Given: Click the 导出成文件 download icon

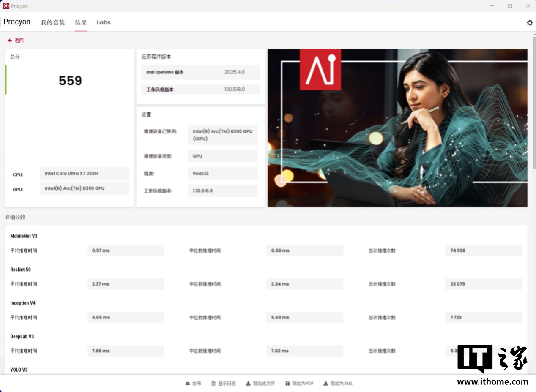Looking at the screenshot, I should 248,384.
